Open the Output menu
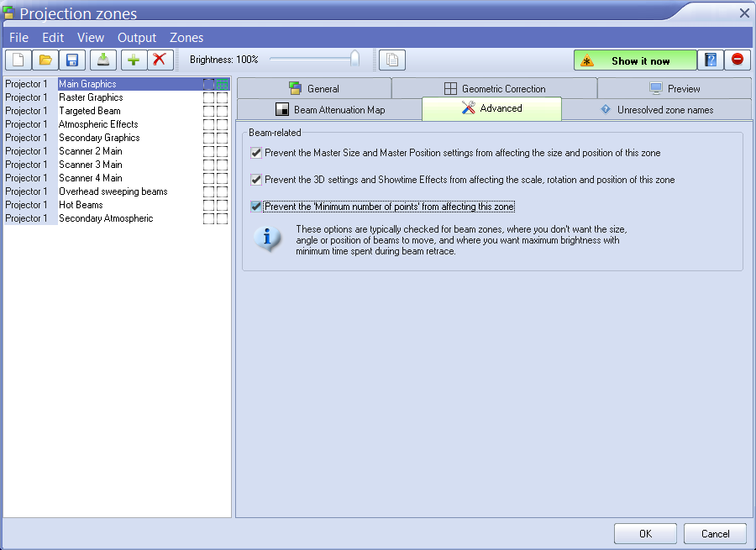This screenshot has width=756, height=550. tap(137, 38)
